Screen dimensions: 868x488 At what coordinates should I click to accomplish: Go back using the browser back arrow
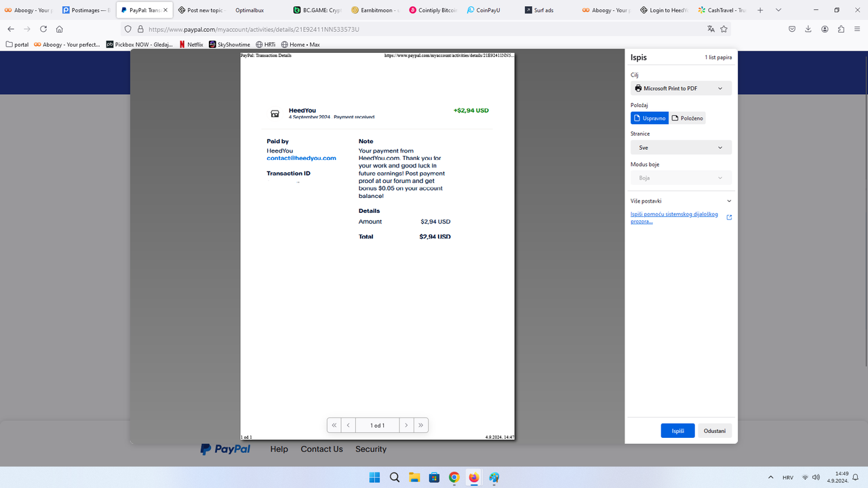coord(11,29)
